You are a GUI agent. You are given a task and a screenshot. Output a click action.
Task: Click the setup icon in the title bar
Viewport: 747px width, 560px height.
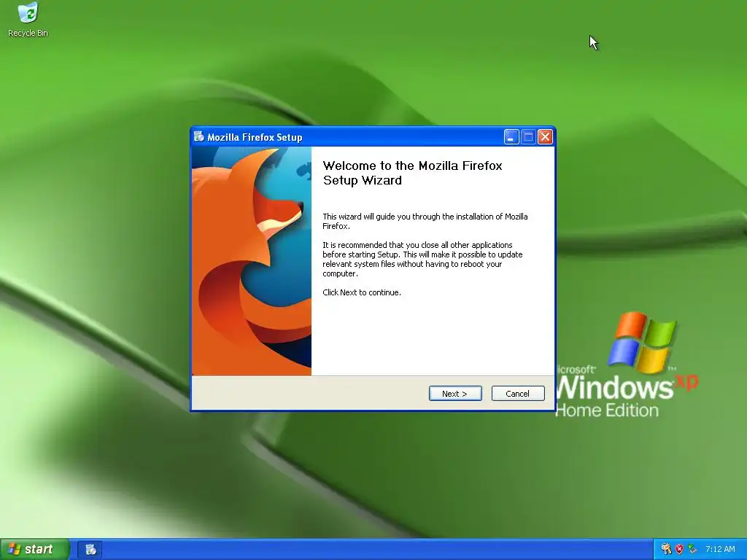(x=198, y=137)
